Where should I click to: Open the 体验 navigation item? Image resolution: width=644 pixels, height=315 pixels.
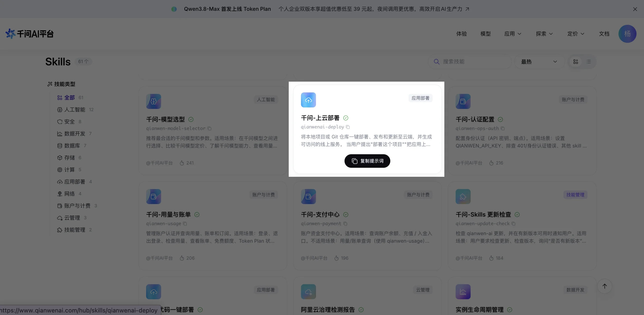click(462, 34)
